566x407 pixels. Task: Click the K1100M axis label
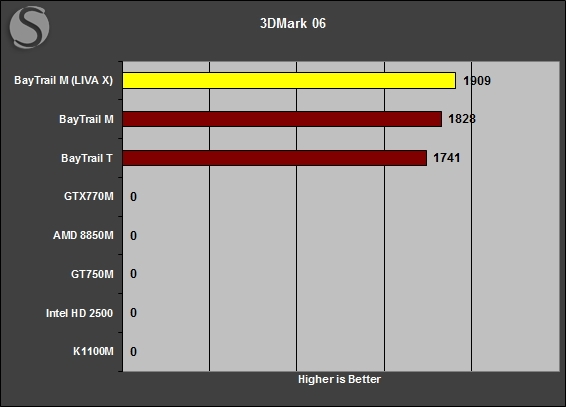pyautogui.click(x=93, y=351)
